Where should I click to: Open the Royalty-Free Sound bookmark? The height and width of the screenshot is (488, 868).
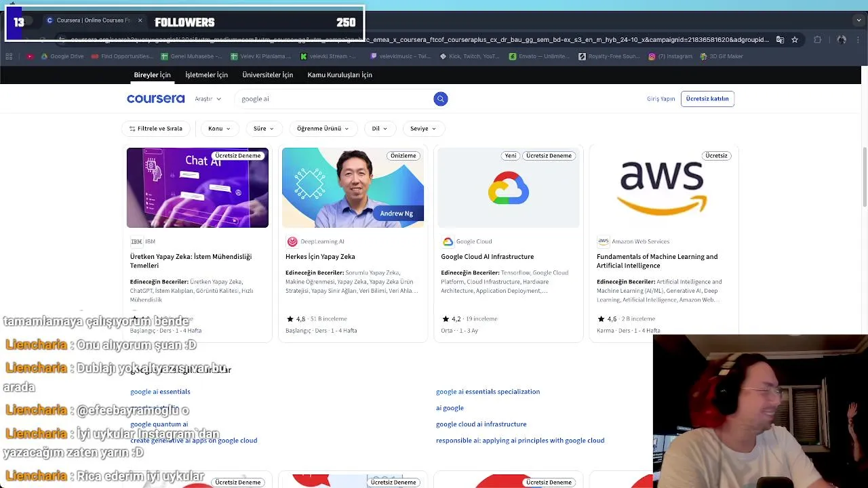pos(609,56)
